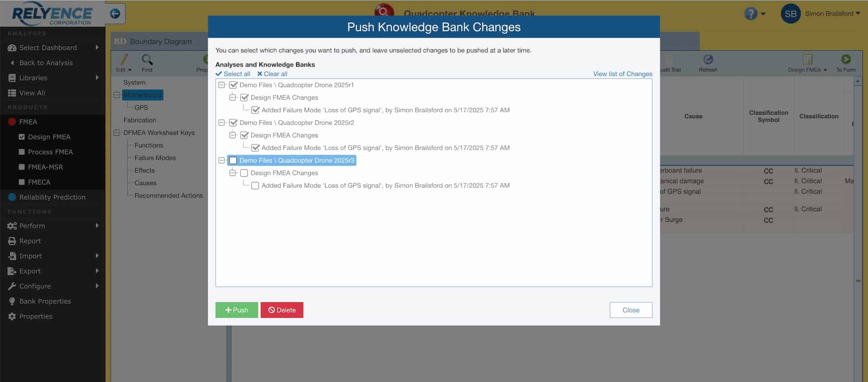This screenshot has width=868, height=382.
Task: Open the Libraries sidebar icon
Action: pos(12,78)
